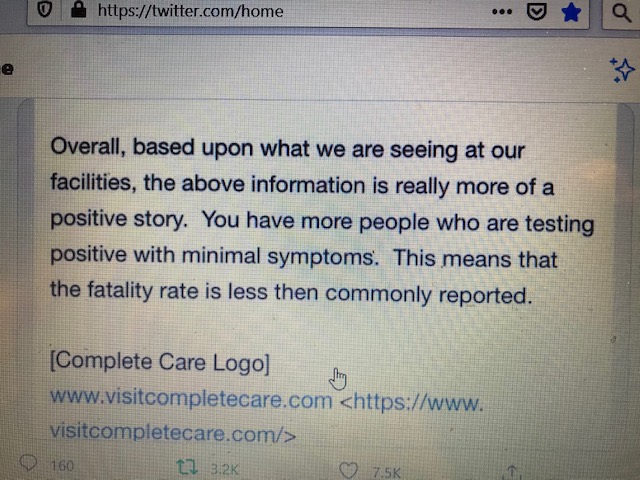640x480 pixels.
Task: Click the Save to Pocket icon
Action: click(537, 11)
